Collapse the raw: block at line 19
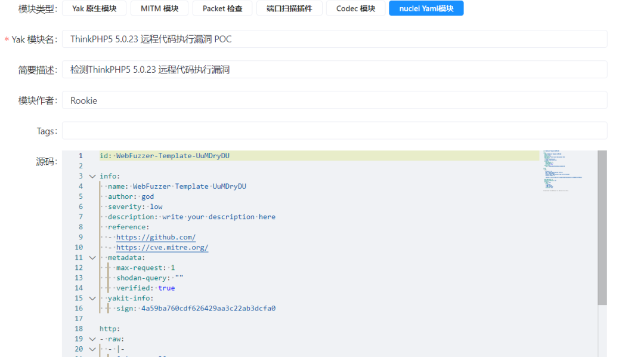Screen dimensions: 644x357 point(92,339)
